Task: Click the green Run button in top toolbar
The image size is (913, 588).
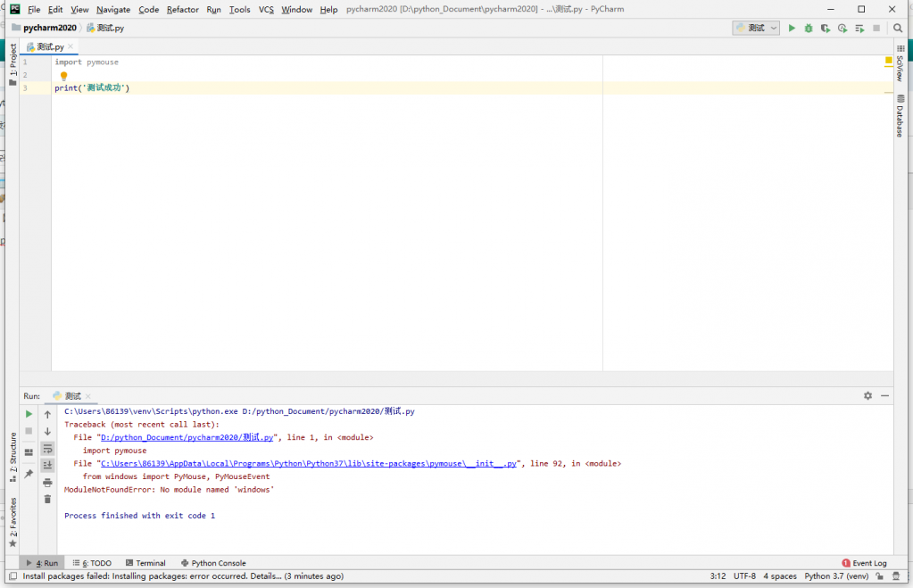Action: [x=792, y=29]
